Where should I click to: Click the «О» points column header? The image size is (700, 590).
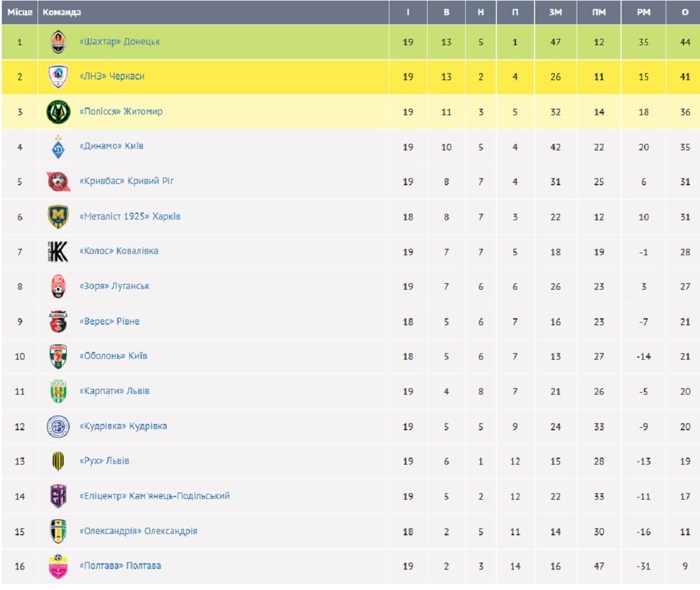click(685, 12)
